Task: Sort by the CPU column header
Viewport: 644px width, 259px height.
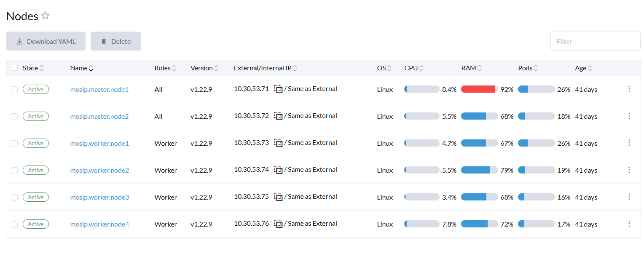Action: pyautogui.click(x=414, y=68)
